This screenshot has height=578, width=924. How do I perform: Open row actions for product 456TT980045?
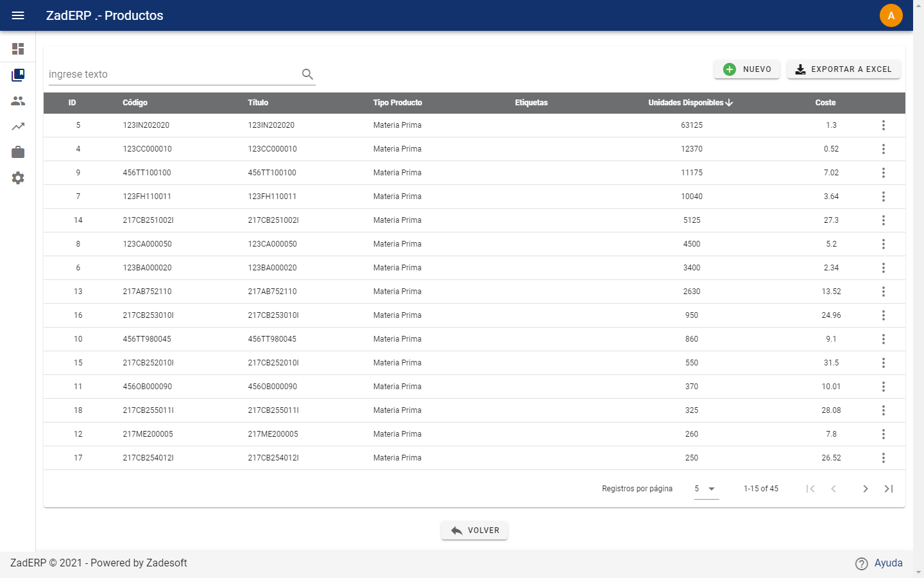click(x=884, y=339)
